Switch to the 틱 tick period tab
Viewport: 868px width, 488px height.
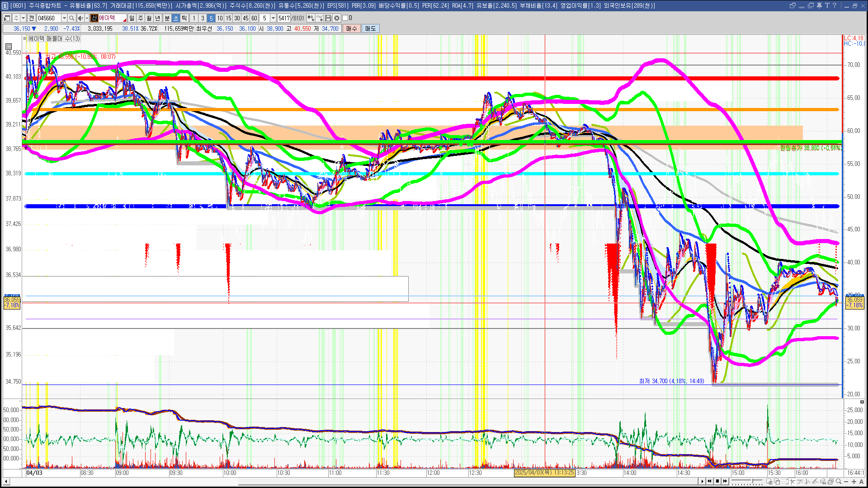[x=184, y=18]
